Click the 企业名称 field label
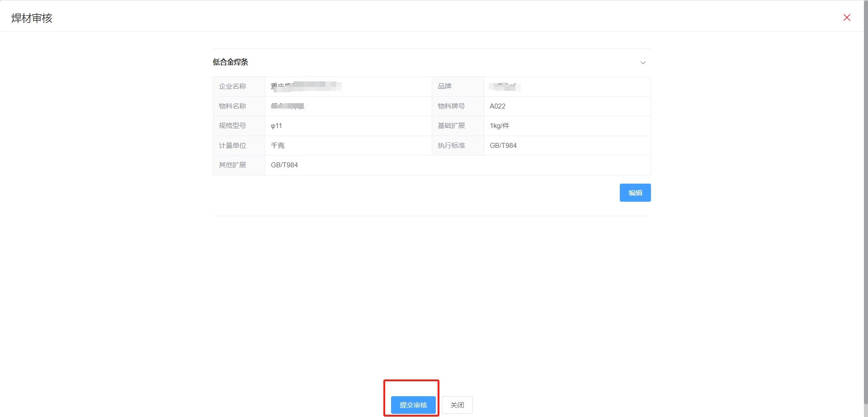 pyautogui.click(x=232, y=86)
